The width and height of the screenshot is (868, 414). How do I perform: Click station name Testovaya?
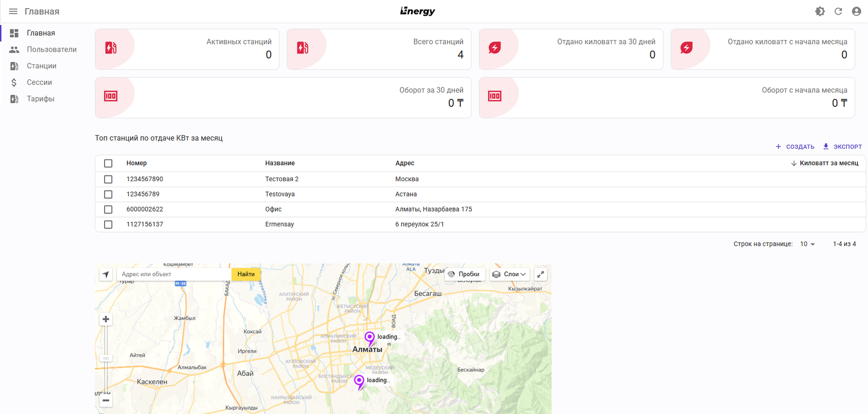(x=280, y=194)
